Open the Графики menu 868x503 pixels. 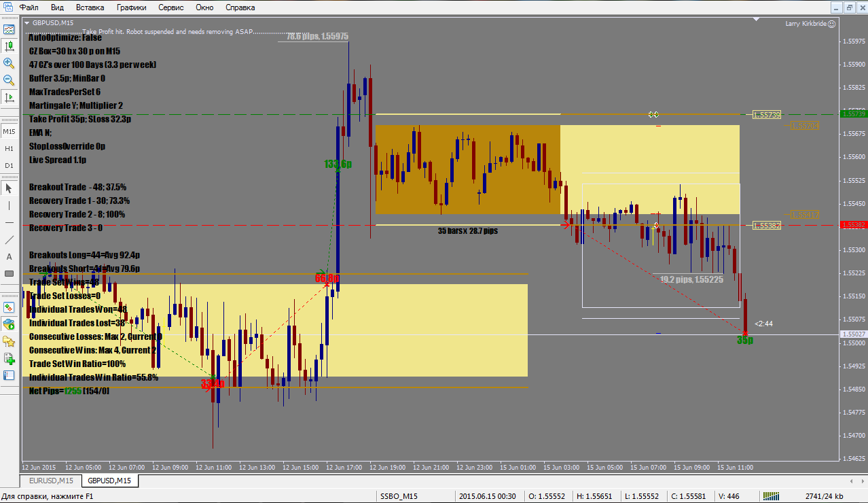pyautogui.click(x=131, y=7)
